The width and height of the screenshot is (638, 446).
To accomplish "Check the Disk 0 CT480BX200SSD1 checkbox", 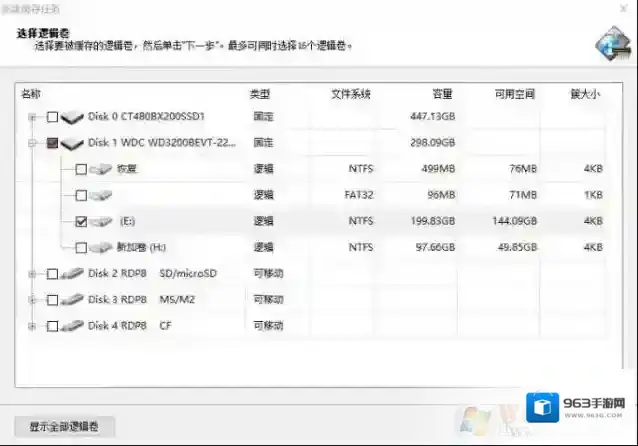I will click(52, 118).
